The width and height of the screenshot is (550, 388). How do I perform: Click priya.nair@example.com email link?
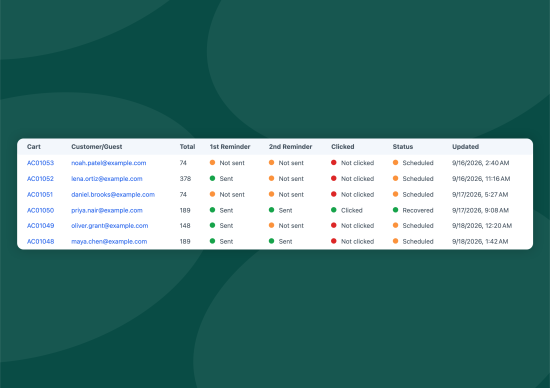(107, 210)
